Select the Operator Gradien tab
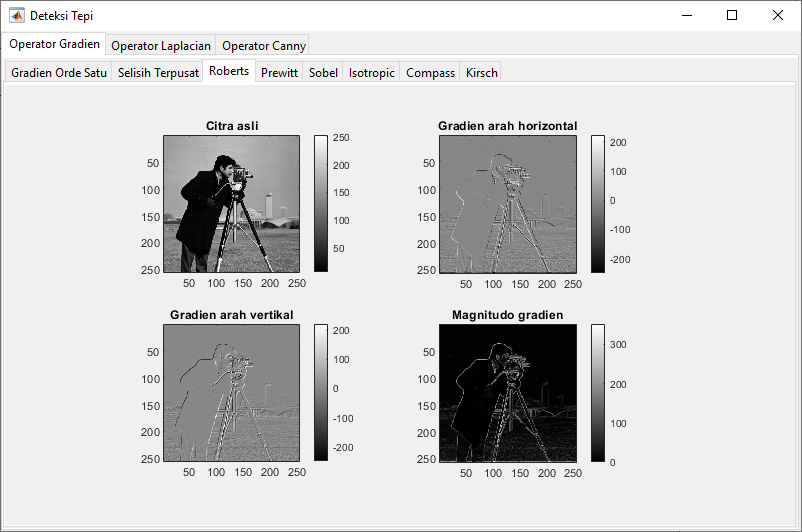Screen dimensions: 802x532 click(x=54, y=44)
